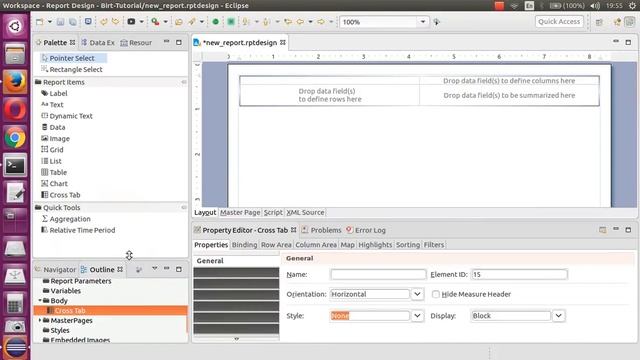
Task: Open the Outline view menu arrow
Action: click(x=155, y=269)
